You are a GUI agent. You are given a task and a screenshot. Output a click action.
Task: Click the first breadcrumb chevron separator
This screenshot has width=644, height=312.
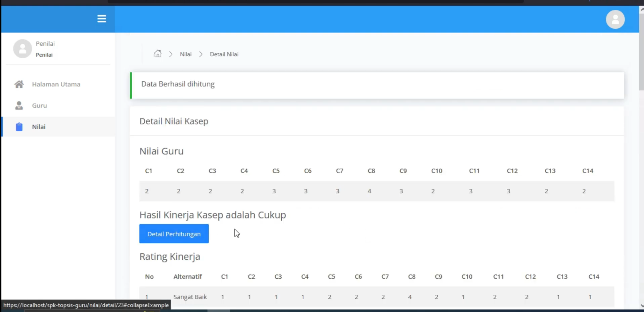(x=171, y=54)
